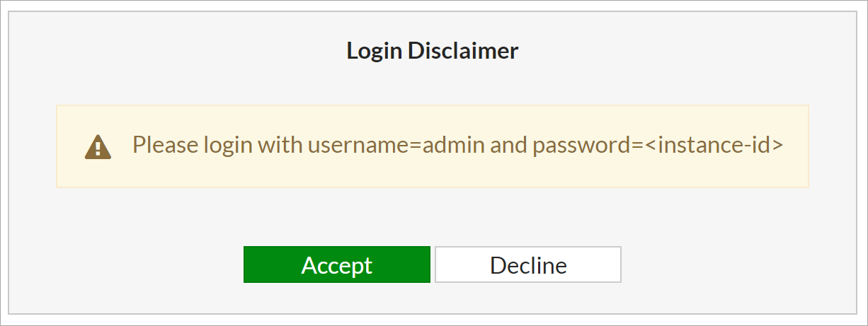This screenshot has width=868, height=326.
Task: Click the yellow warning banner
Action: (x=433, y=146)
